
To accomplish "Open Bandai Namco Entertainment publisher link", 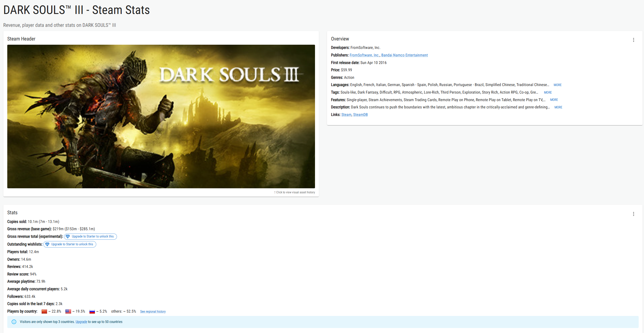I will [x=405, y=55].
